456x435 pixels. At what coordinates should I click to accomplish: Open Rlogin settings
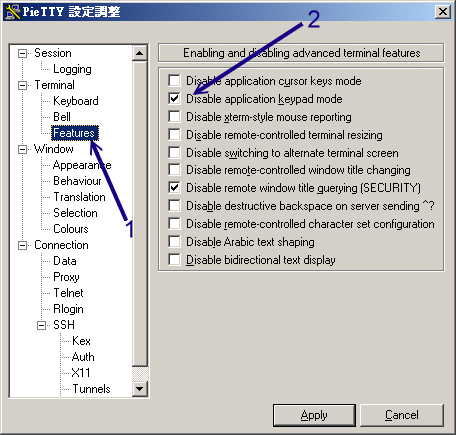68,309
